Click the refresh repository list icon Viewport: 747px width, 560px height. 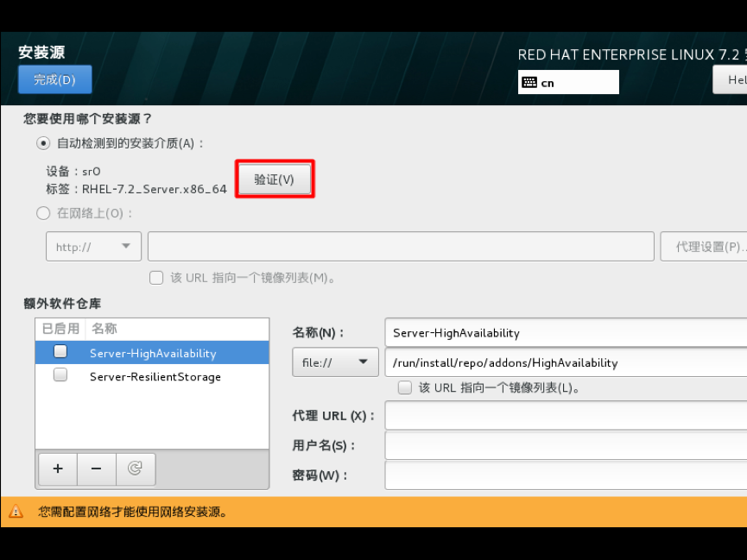[136, 469]
